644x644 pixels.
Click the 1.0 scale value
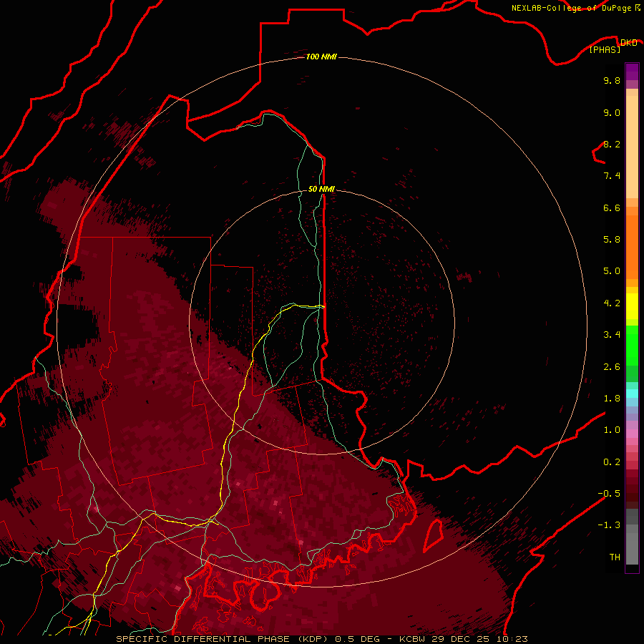tap(612, 430)
